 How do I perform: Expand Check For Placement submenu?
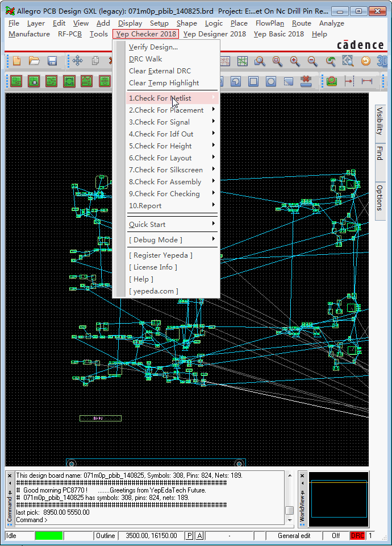tap(173, 110)
